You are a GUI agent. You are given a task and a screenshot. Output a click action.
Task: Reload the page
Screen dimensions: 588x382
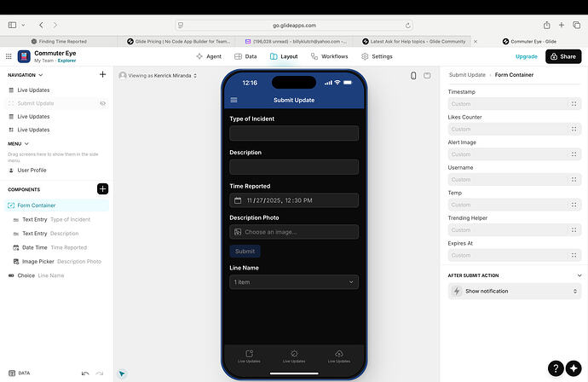(x=407, y=26)
